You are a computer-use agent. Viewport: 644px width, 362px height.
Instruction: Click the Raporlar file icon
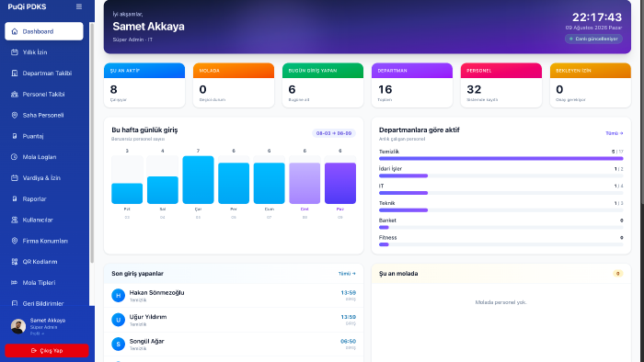pyautogui.click(x=15, y=198)
